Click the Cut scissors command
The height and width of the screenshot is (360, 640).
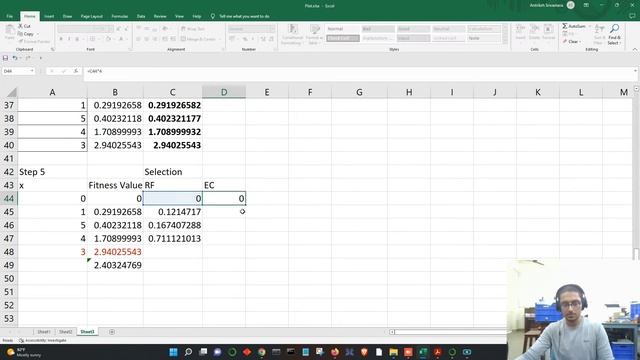click(x=24, y=26)
